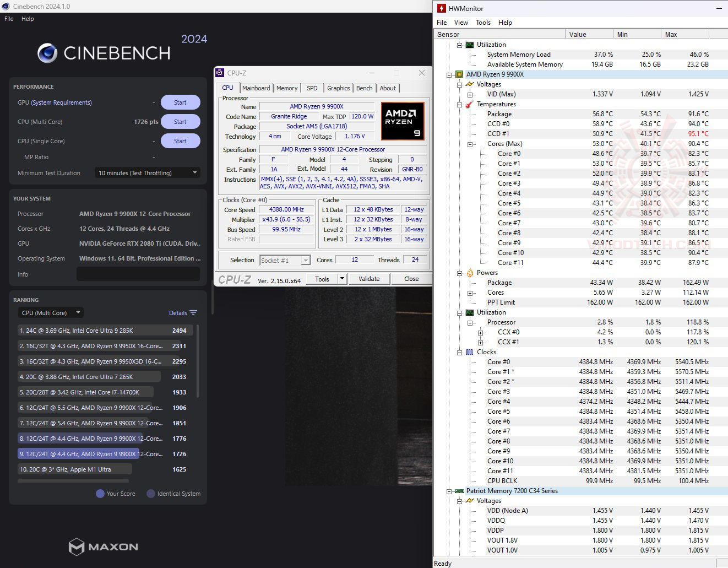Click the Tools button in CPU-Z

click(322, 279)
